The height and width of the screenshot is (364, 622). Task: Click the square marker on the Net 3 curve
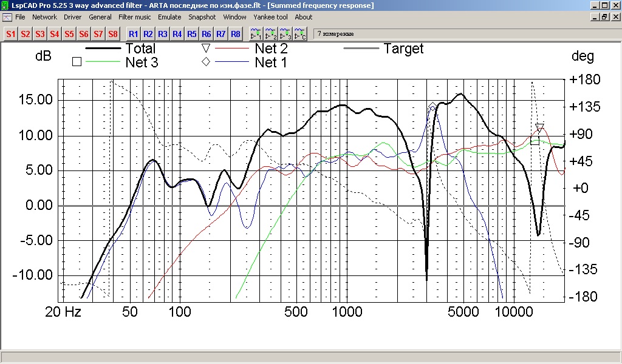click(535, 141)
